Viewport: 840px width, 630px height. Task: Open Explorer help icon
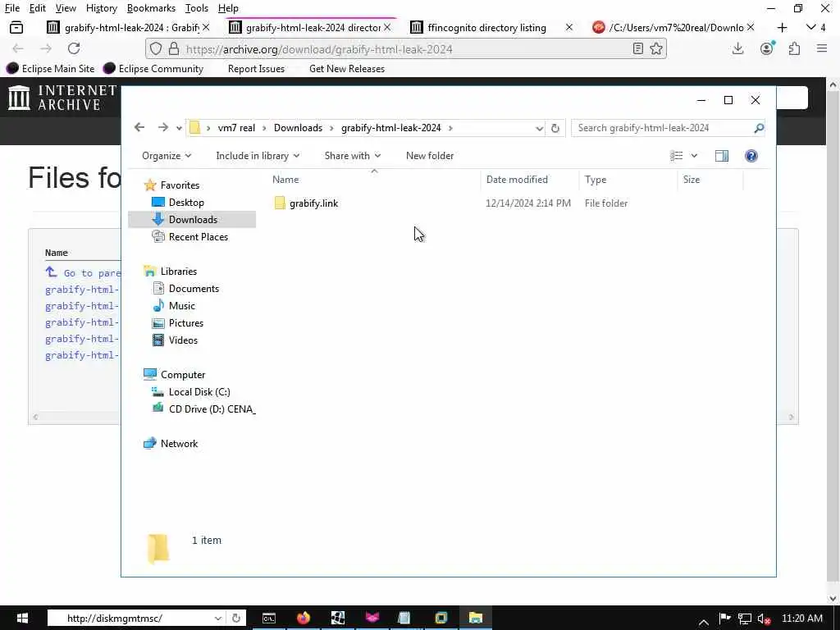coord(751,155)
